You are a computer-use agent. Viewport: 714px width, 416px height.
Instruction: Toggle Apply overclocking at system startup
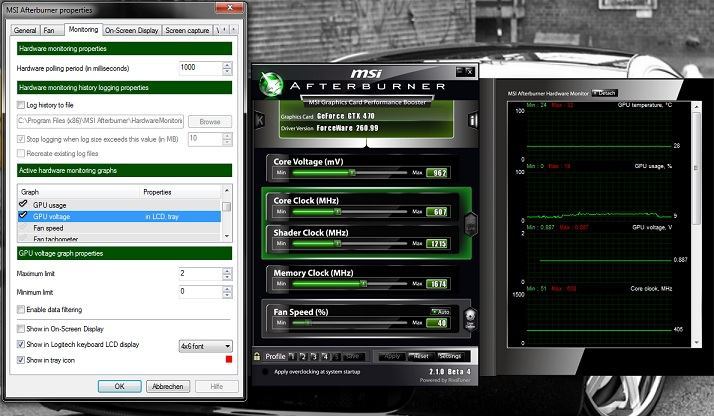click(x=265, y=372)
